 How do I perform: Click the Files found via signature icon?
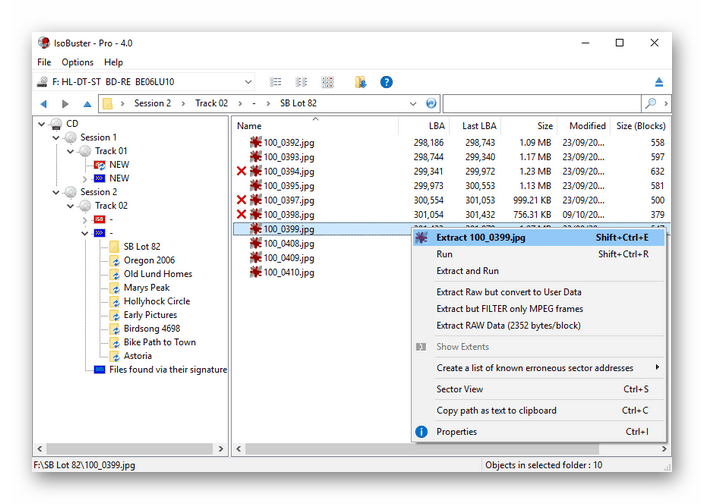(99, 369)
